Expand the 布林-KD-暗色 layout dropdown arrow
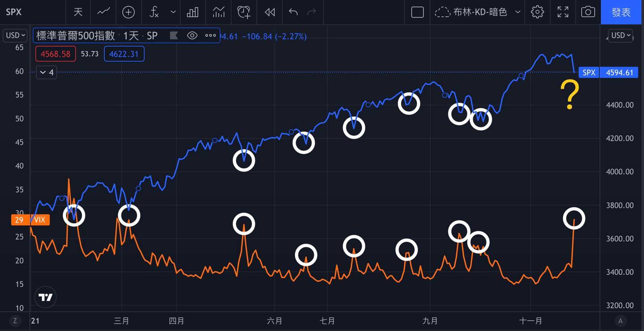This screenshot has width=644, height=331. tap(518, 12)
